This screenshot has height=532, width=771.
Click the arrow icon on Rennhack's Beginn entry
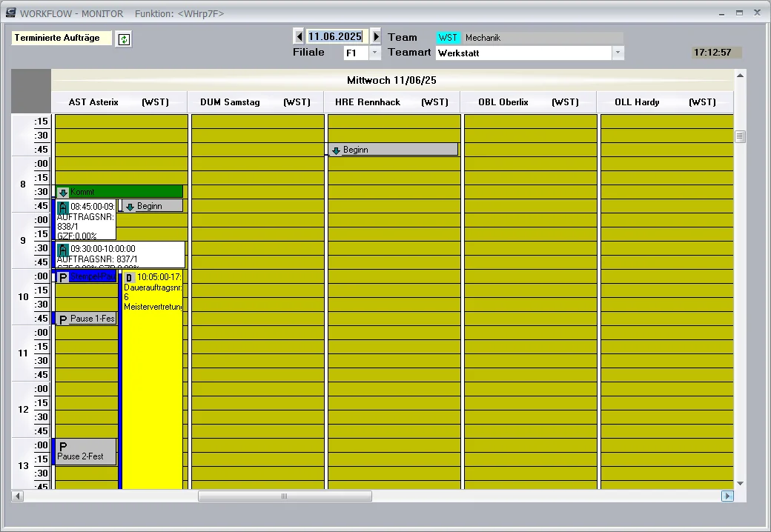(x=336, y=150)
